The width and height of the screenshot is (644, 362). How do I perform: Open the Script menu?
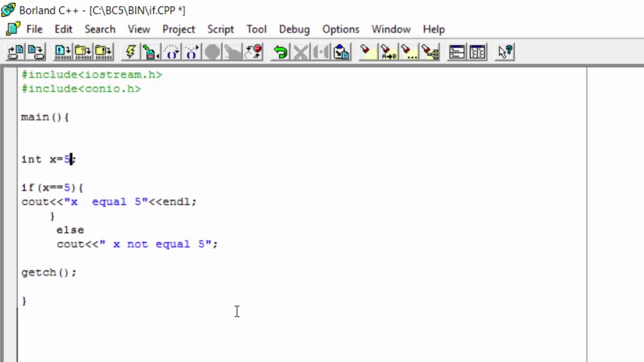(220, 29)
